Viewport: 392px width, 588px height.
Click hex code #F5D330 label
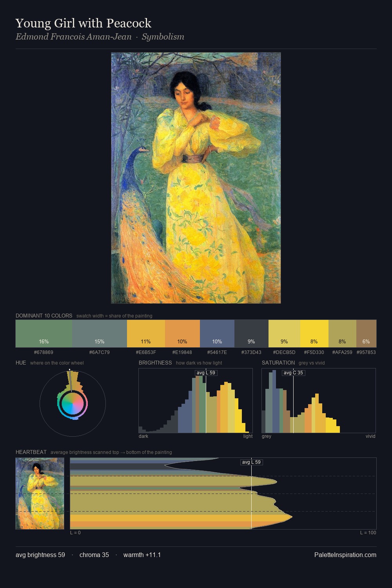[314, 352]
